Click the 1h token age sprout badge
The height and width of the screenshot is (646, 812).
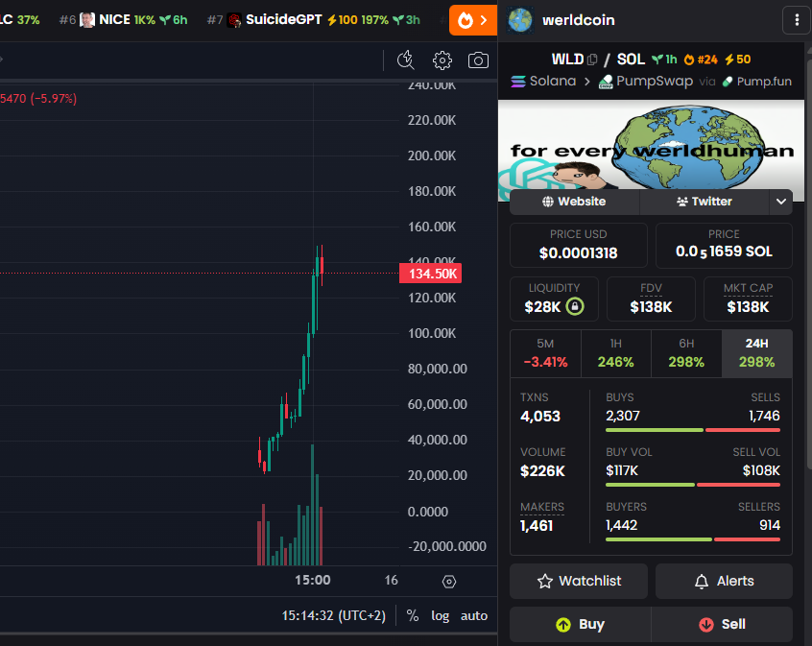click(664, 60)
